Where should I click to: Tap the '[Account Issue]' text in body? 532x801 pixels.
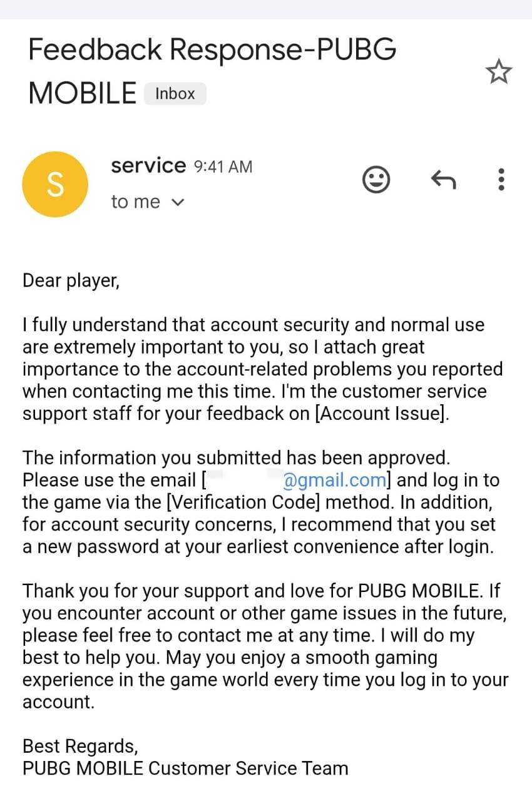pos(382,414)
